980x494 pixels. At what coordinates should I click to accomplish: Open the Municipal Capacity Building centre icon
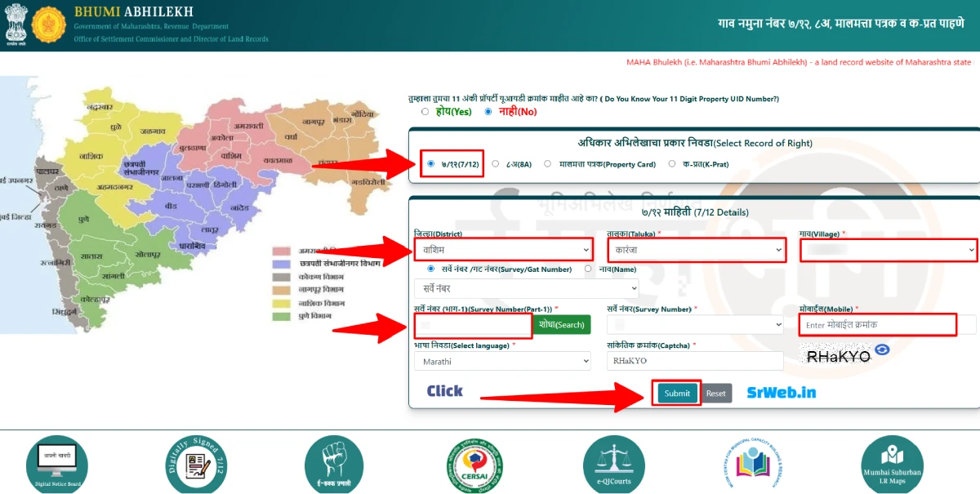753,464
